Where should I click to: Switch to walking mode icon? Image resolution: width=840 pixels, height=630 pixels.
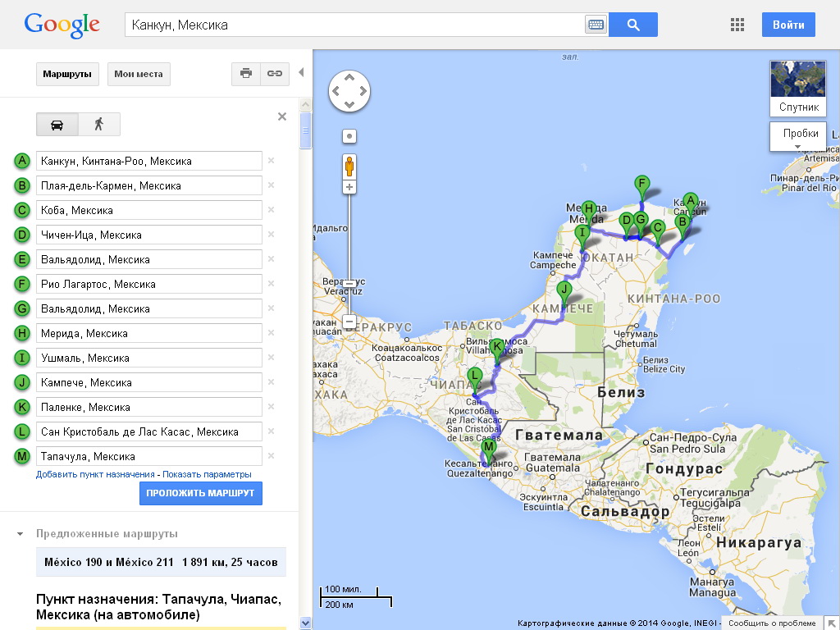click(99, 124)
